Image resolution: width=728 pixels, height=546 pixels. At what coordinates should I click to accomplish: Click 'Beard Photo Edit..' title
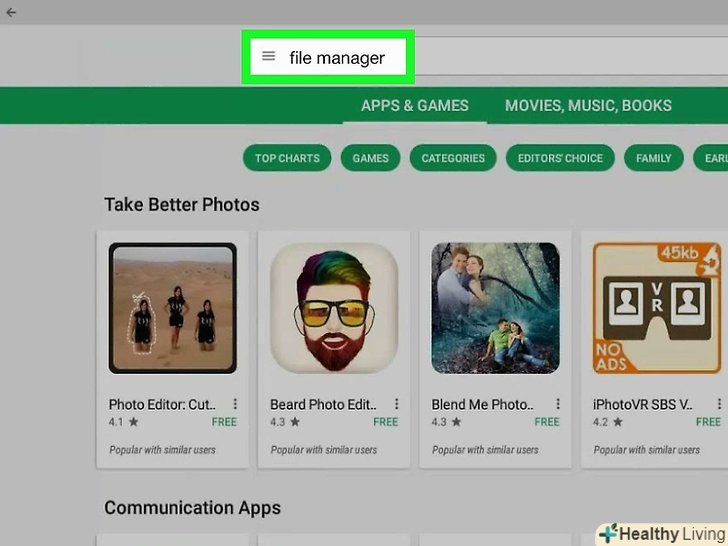tap(323, 404)
